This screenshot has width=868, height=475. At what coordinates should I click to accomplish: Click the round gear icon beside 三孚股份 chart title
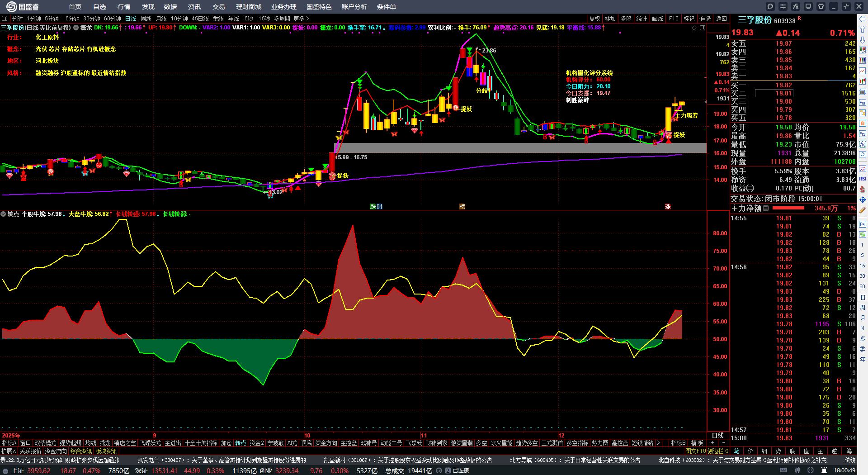(x=76, y=28)
